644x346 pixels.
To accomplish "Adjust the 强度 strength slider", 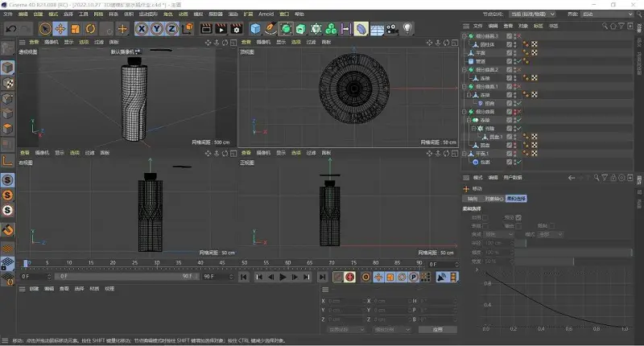I will click(572, 252).
